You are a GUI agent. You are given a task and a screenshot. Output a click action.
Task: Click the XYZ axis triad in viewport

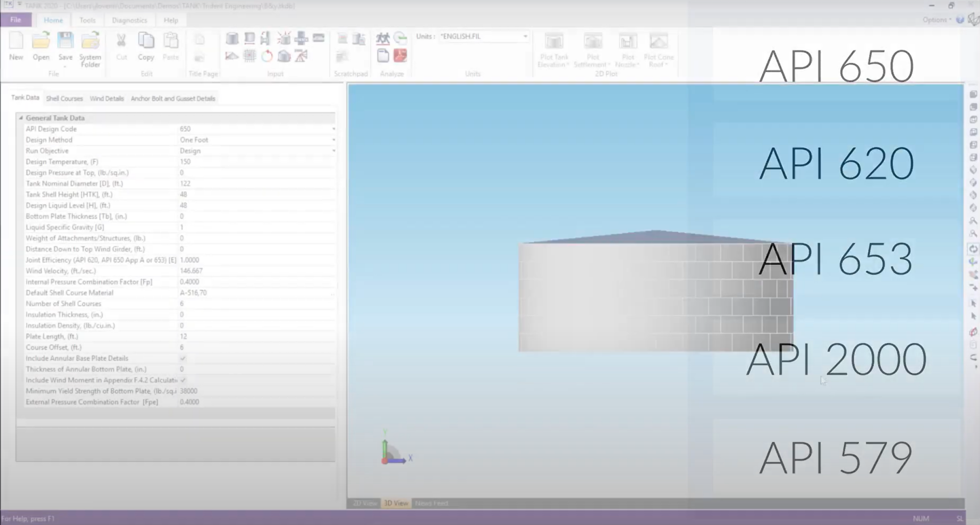[396, 447]
